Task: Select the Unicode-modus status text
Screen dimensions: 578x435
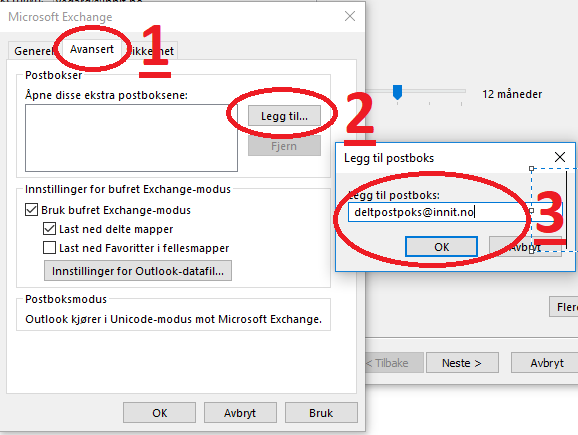Action: pyautogui.click(x=173, y=319)
